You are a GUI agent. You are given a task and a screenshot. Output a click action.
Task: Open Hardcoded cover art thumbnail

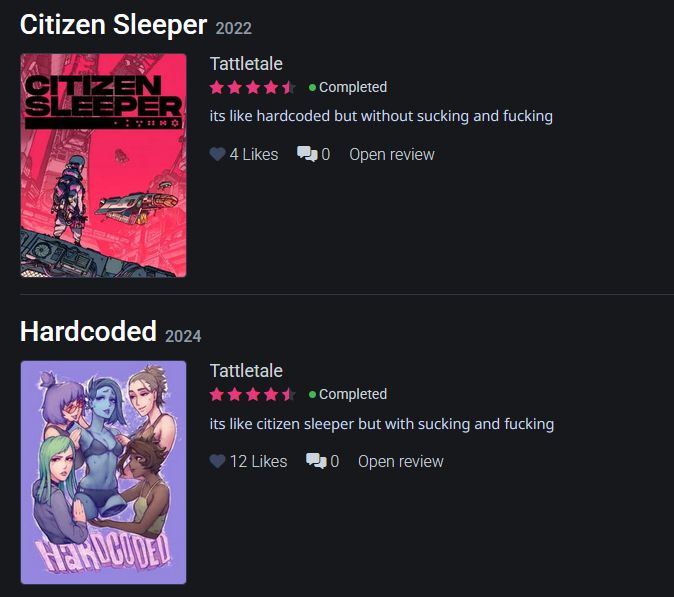click(x=103, y=472)
